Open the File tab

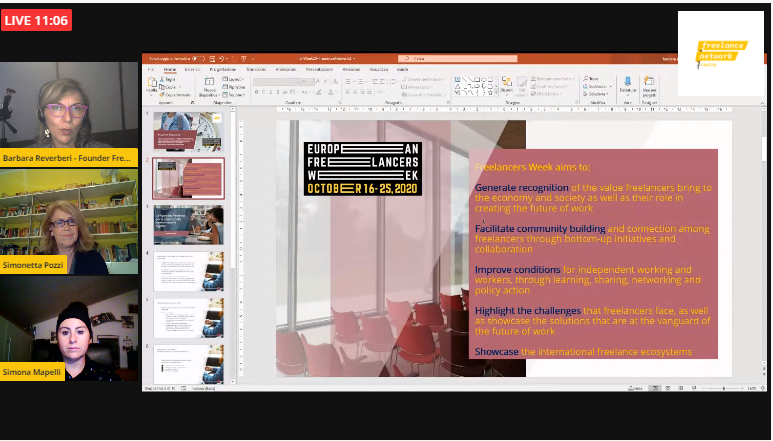point(151,69)
